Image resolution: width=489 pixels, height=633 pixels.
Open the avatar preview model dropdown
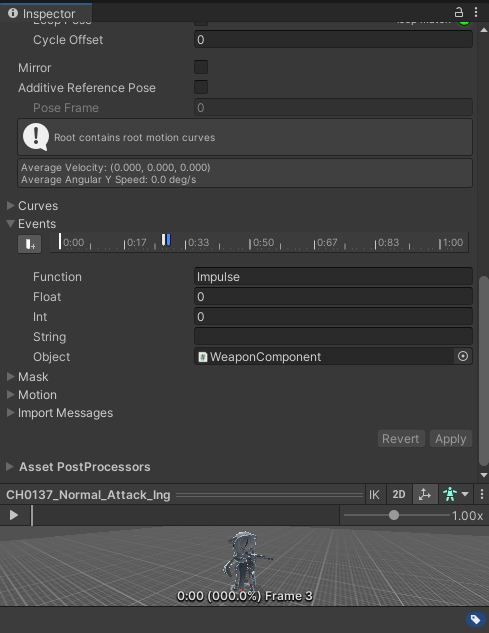pos(456,494)
